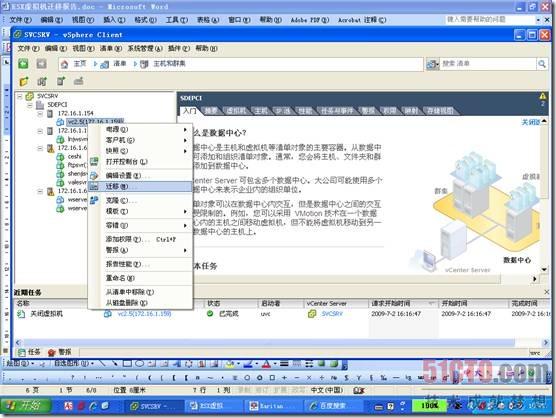Switch to 百度搜索 browser taskbar button
Screen dimensions: 556x418
tap(332, 406)
